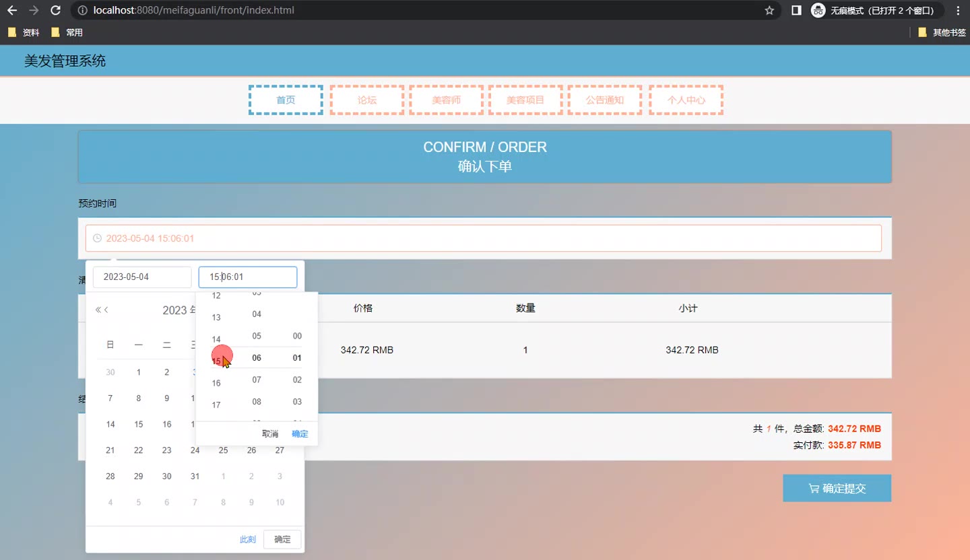Pick May 7 in the calendar
The width and height of the screenshot is (970, 560).
110,398
